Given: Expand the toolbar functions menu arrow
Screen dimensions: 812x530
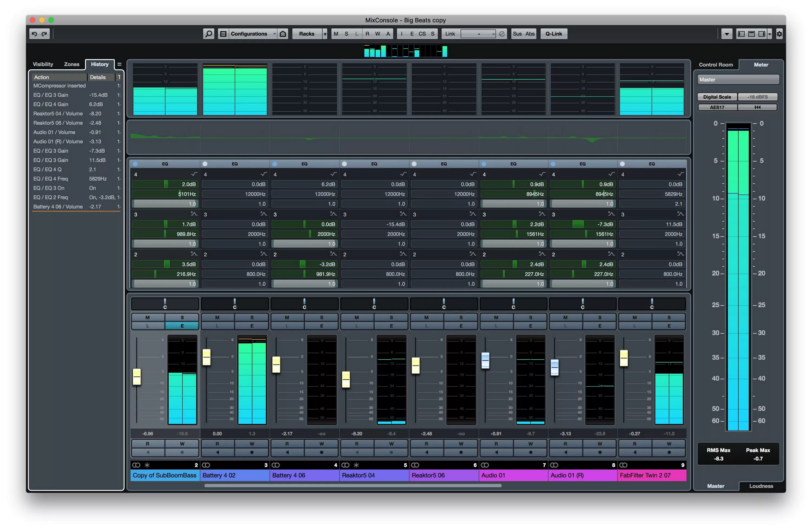Looking at the screenshot, I should [x=727, y=34].
